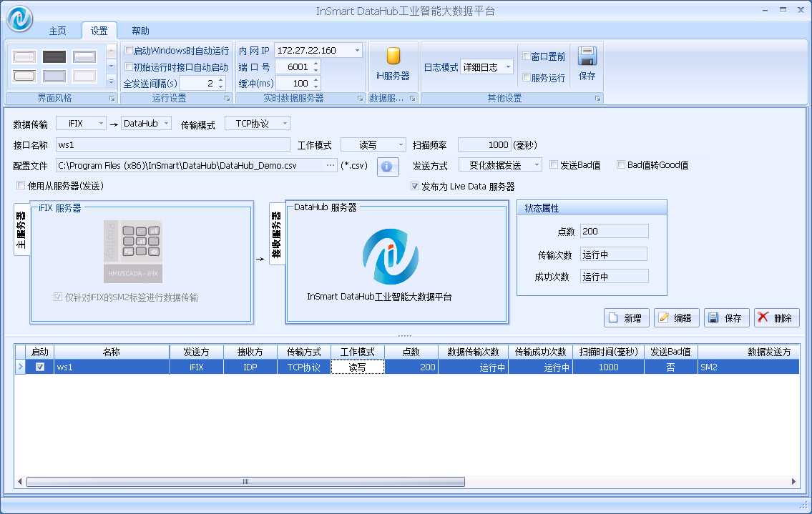The image size is (812, 514).
Task: Expand the interface style gallery more arrow
Action: pos(111,81)
